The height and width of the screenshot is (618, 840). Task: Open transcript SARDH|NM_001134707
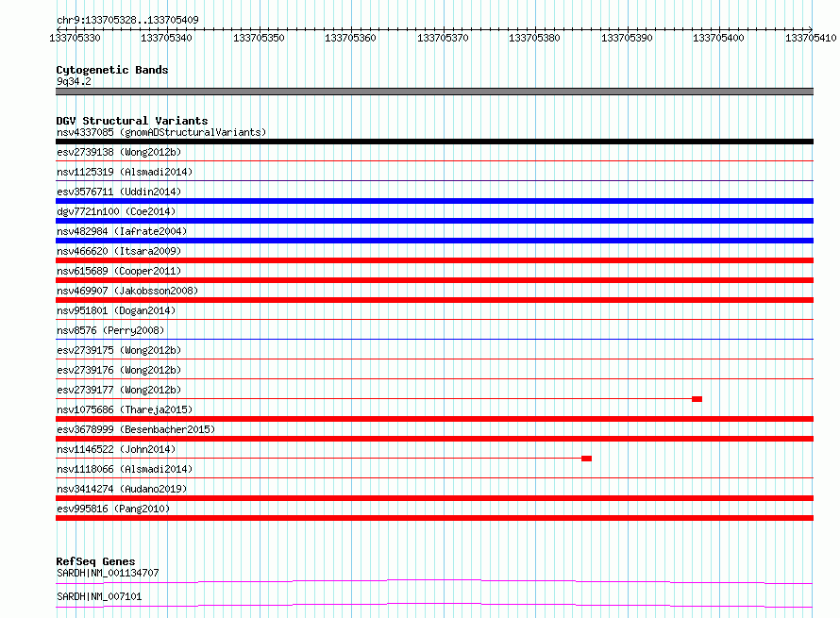(108, 573)
